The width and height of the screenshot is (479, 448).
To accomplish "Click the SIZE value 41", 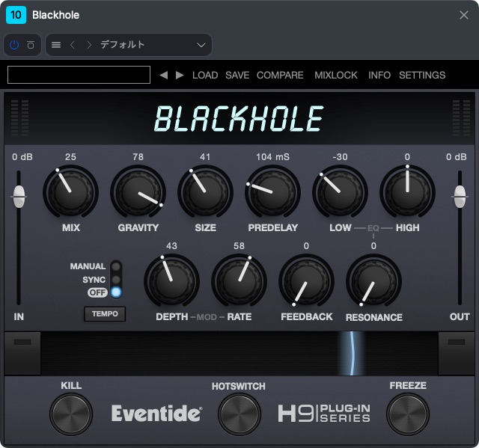I will click(x=205, y=157).
